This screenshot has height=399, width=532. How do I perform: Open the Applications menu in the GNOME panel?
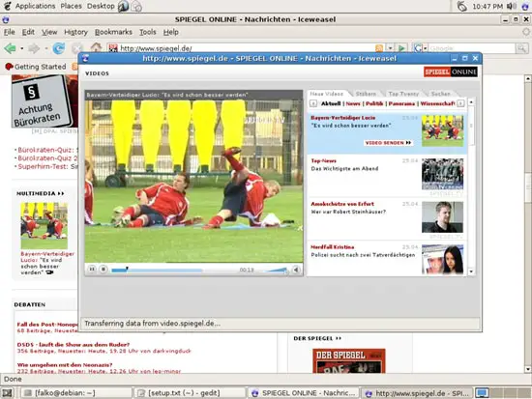tap(35, 6)
